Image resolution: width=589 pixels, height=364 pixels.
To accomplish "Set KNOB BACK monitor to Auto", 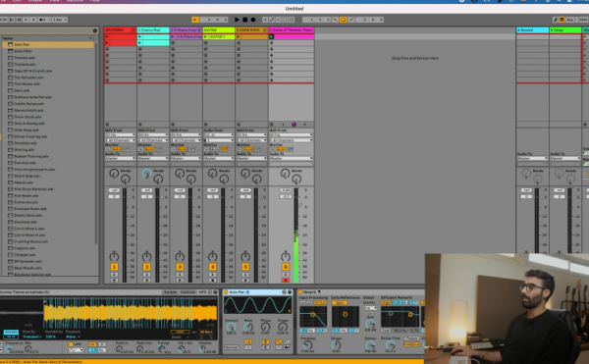I will (x=248, y=149).
